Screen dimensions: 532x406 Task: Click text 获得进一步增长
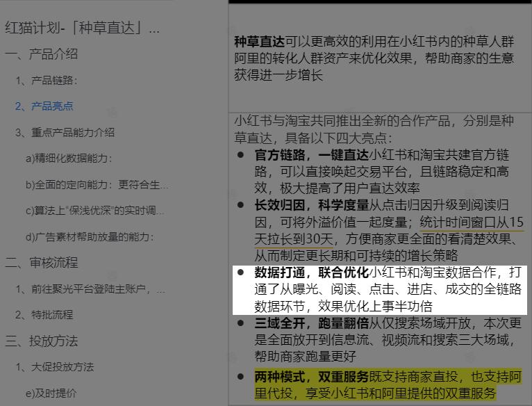pos(279,75)
